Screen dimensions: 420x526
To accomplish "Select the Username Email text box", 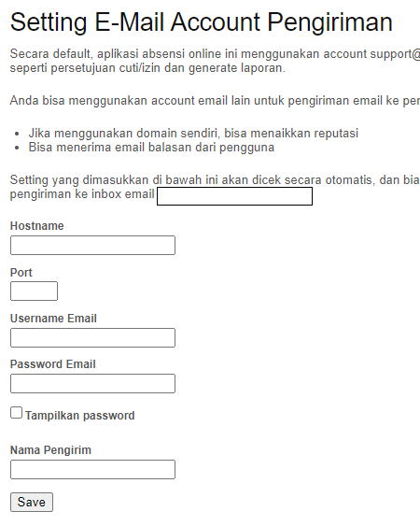I will click(x=92, y=337).
